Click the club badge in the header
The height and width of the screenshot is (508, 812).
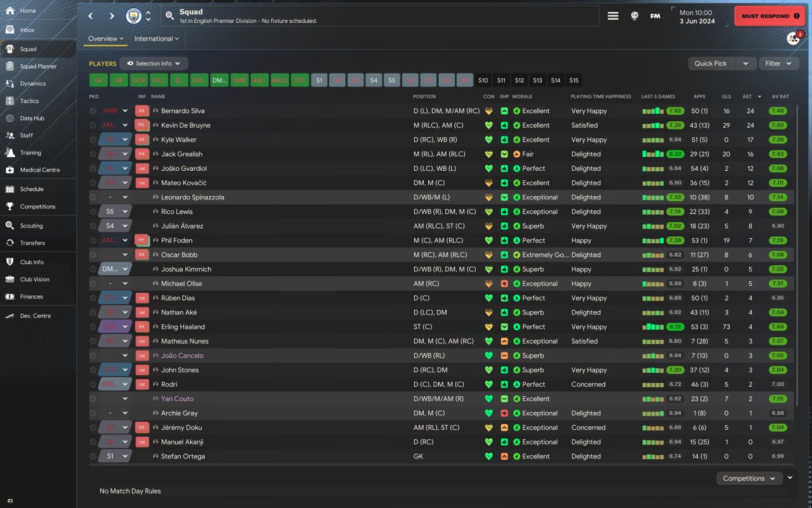click(x=133, y=16)
